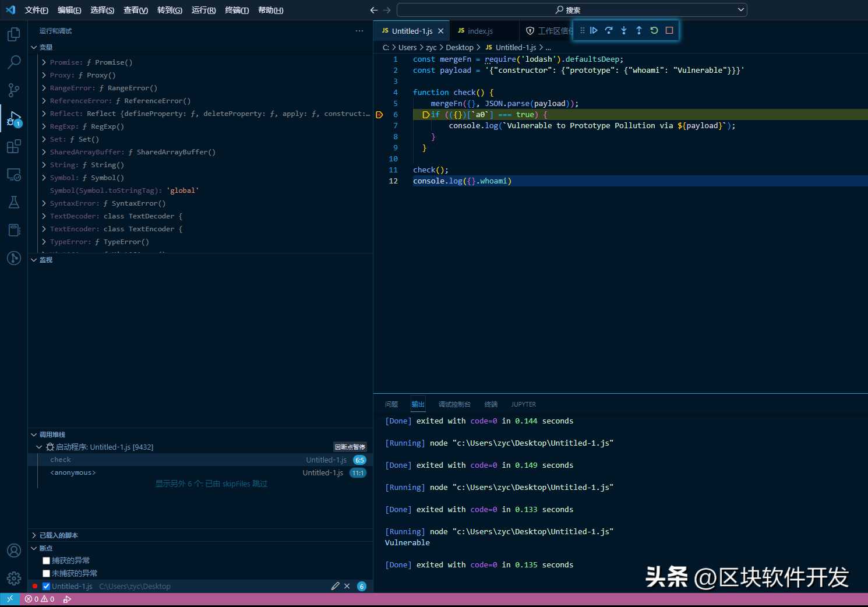Edit the Untitled-1.js breakpoint condition
This screenshot has height=607, width=868.
(x=335, y=586)
